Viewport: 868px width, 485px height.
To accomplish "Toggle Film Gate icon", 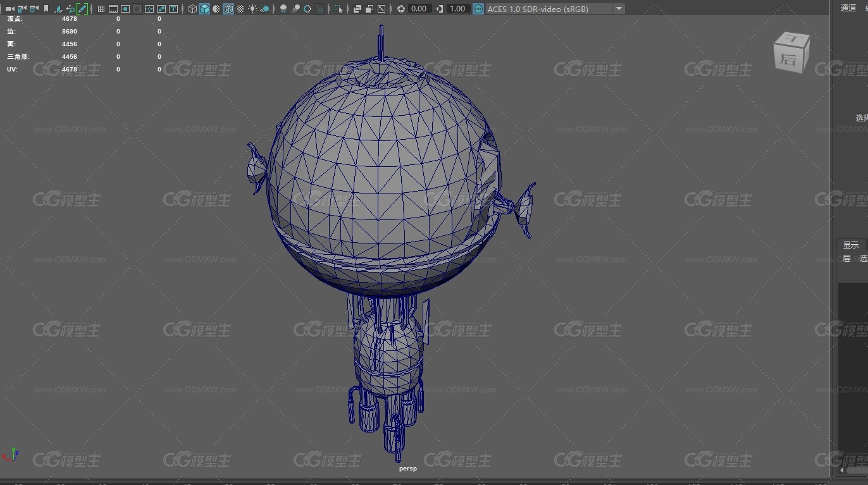I will pos(113,9).
